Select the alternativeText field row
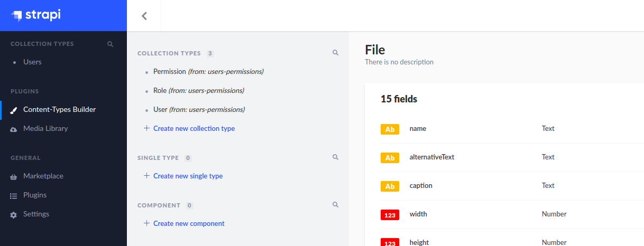The height and width of the screenshot is (246, 644). 512,158
